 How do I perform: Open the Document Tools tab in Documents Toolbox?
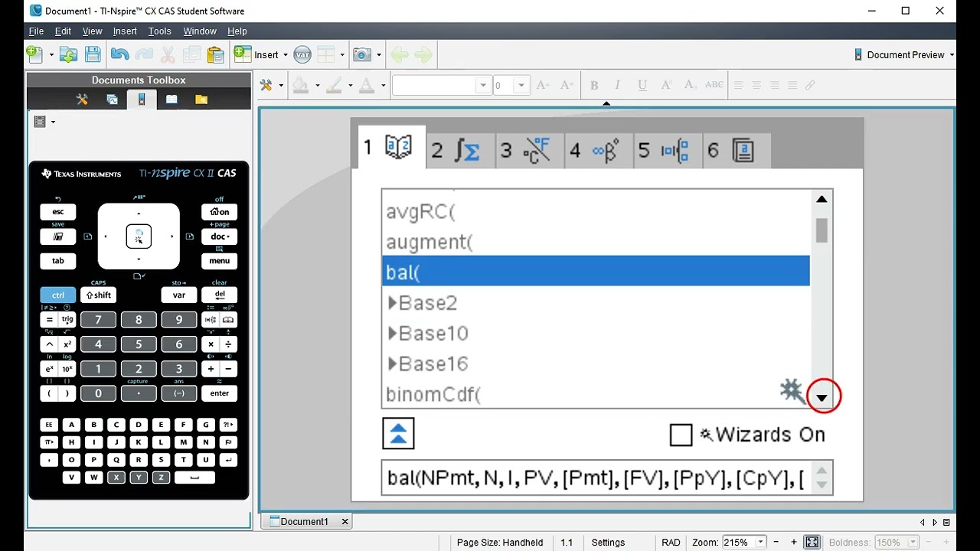[x=82, y=99]
